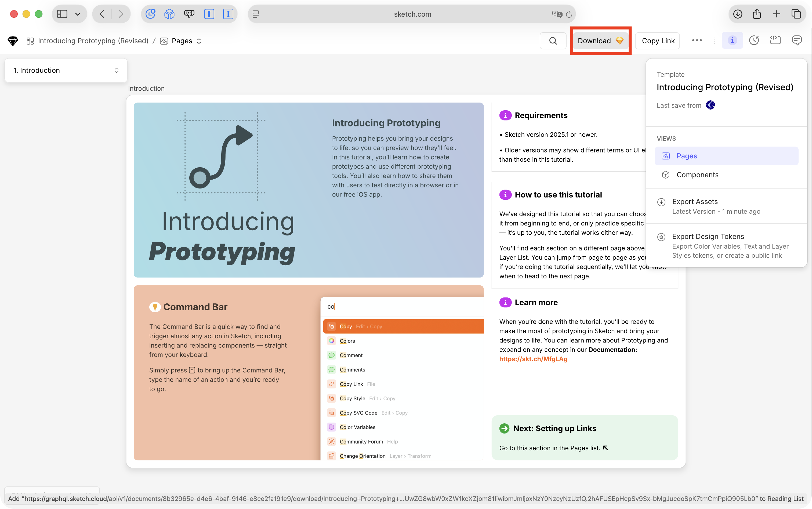Open Safari sidebar chevron dropdown
The height and width of the screenshot is (509, 812).
tap(78, 14)
